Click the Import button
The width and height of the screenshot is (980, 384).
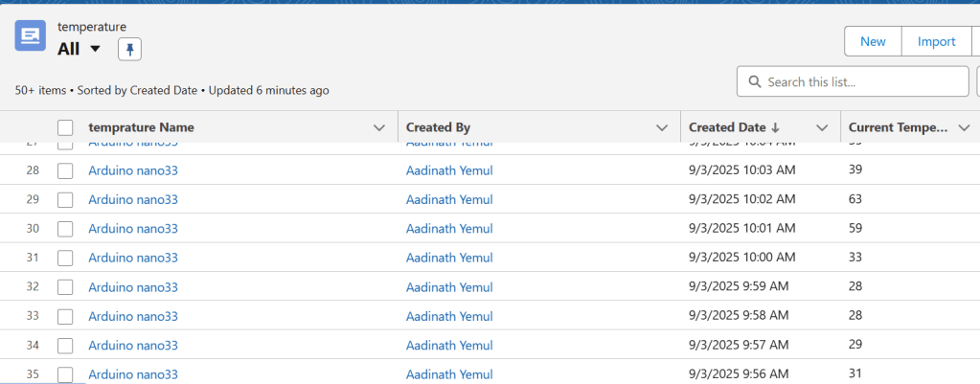pos(936,41)
